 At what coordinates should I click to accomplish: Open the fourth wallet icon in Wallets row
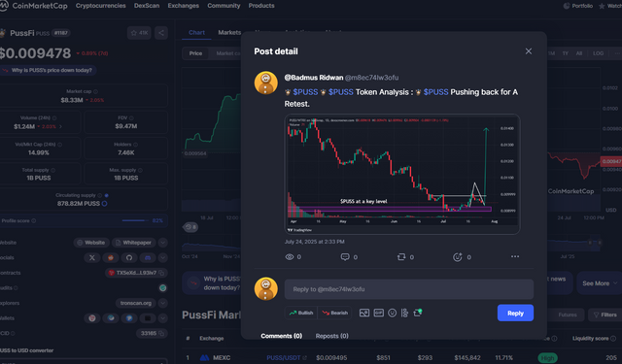coord(148,318)
